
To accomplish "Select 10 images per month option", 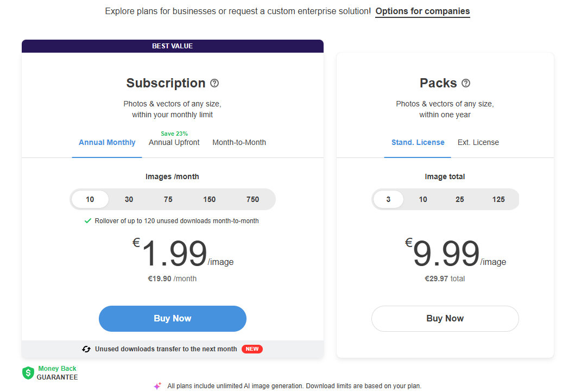I will click(x=90, y=199).
